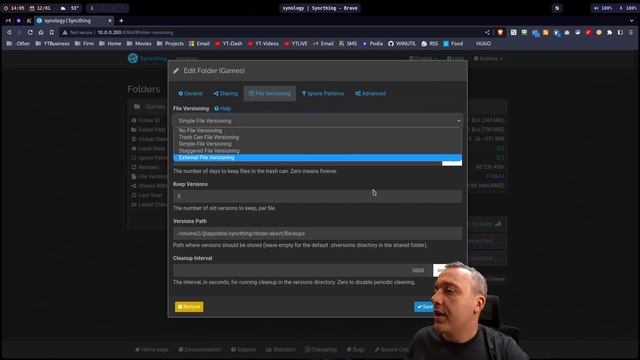Click the blue Save button
Viewport: 640px width, 360px height.
click(x=424, y=307)
